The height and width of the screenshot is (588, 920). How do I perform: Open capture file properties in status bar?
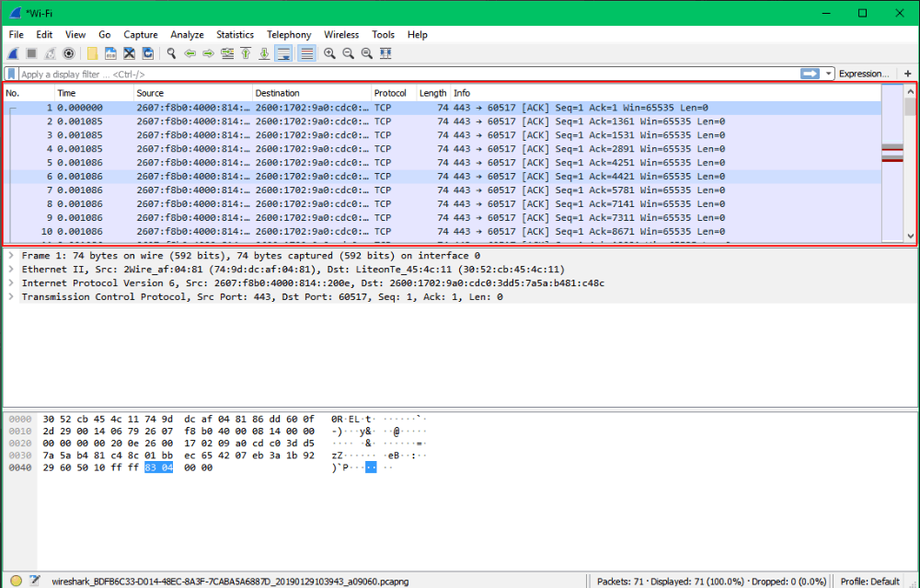point(35,581)
